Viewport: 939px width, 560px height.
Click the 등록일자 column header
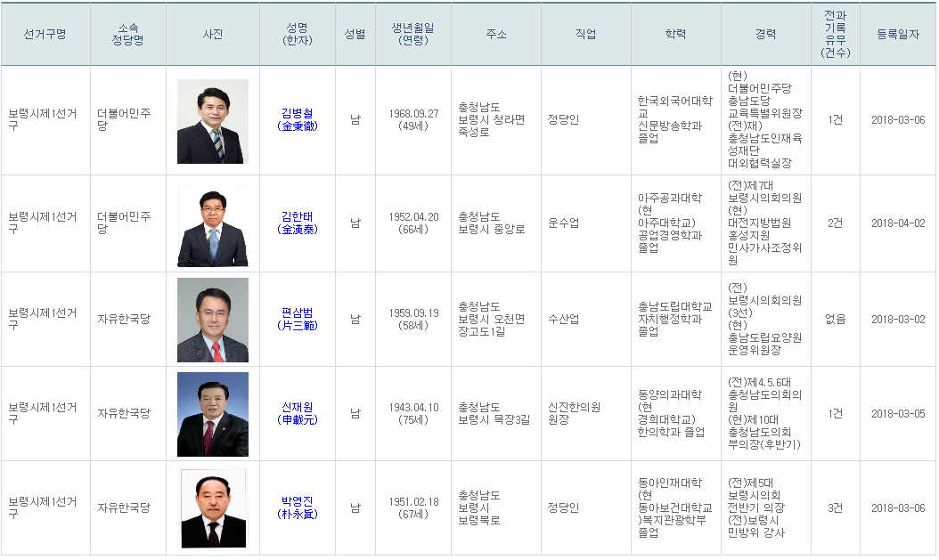(898, 34)
